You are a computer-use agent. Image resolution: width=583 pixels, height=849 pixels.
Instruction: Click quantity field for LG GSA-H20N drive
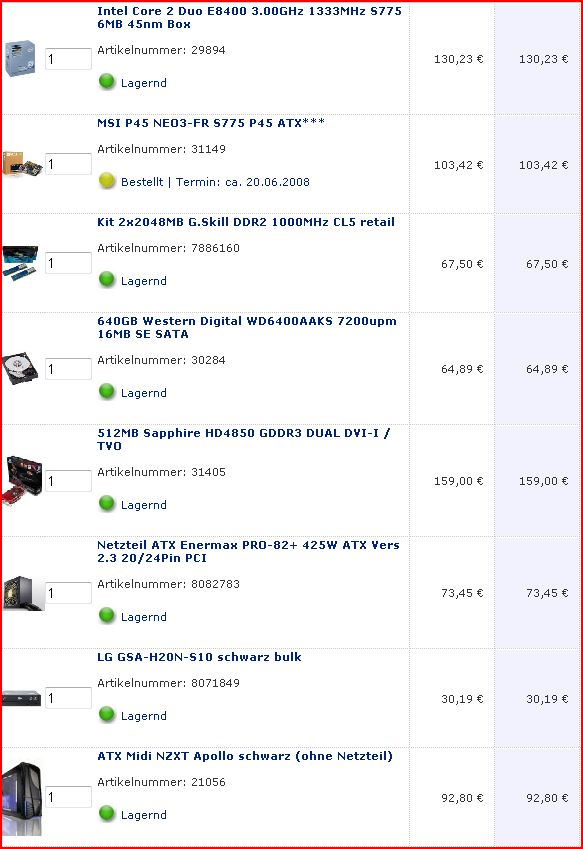tap(68, 698)
